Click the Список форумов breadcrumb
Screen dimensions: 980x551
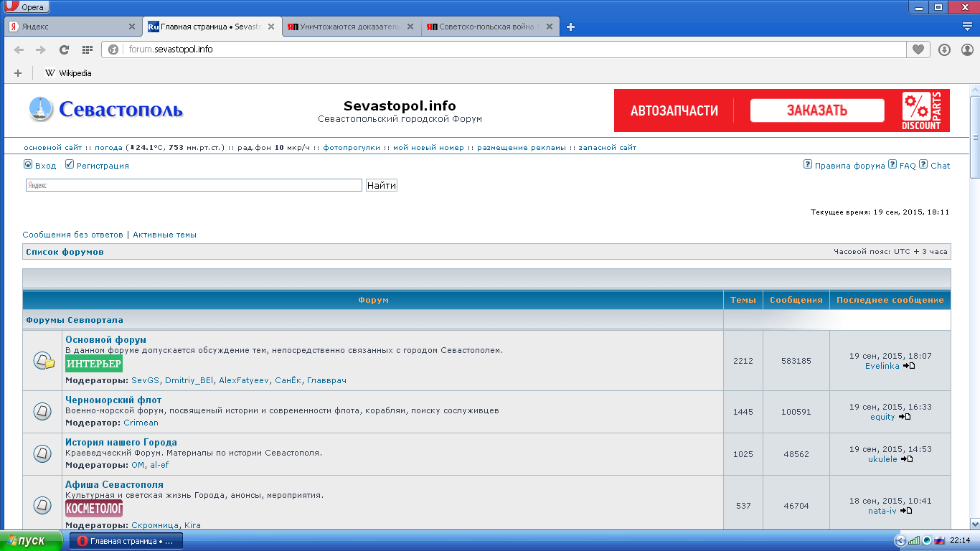(x=65, y=252)
